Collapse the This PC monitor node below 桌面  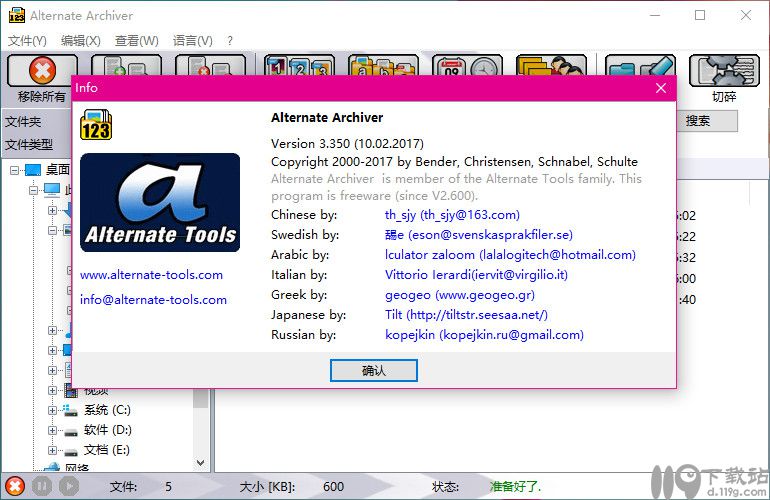point(33,190)
